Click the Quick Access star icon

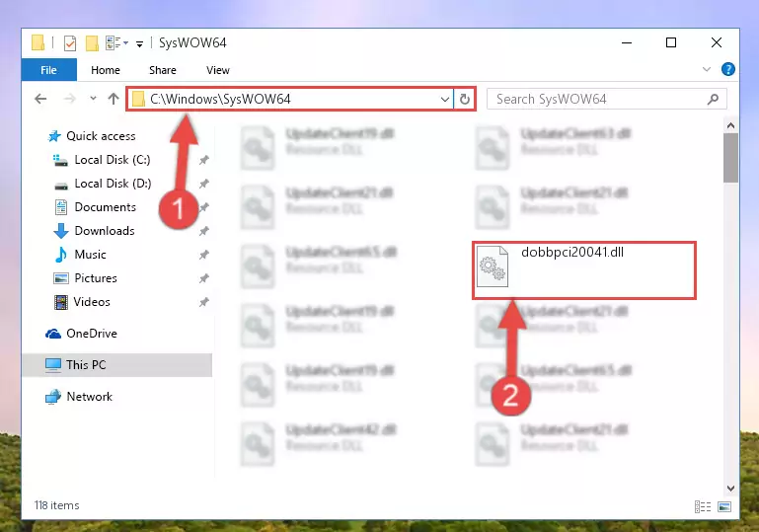[x=54, y=136]
